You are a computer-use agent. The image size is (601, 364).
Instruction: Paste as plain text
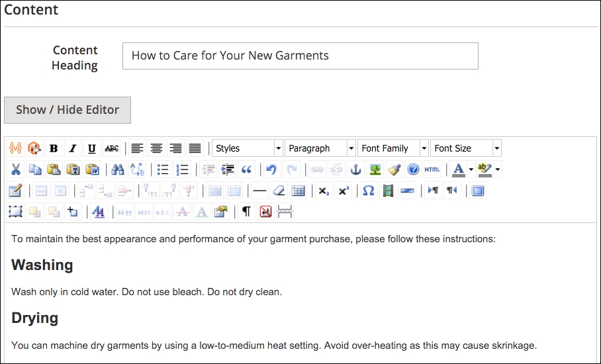point(73,169)
